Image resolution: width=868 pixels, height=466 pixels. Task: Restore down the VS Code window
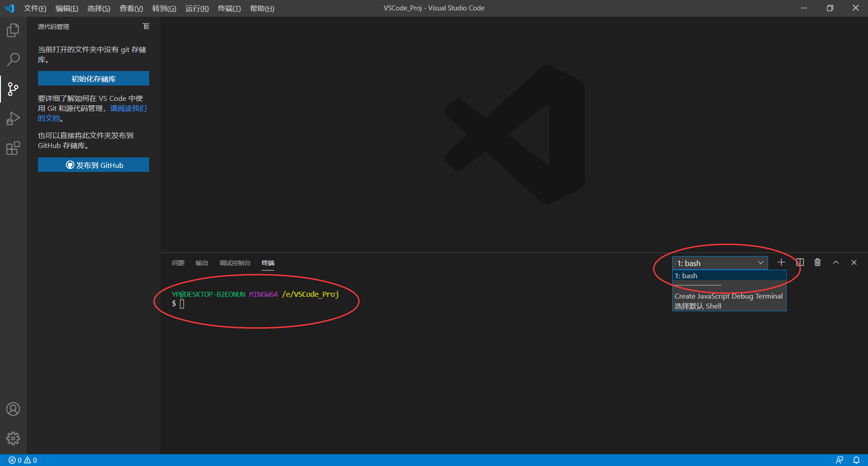(830, 8)
